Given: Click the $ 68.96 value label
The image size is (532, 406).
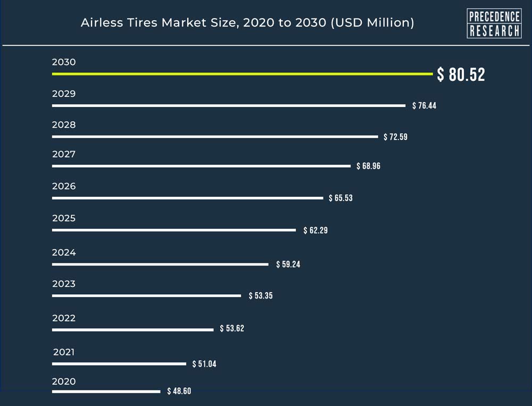Looking at the screenshot, I should 369,166.
